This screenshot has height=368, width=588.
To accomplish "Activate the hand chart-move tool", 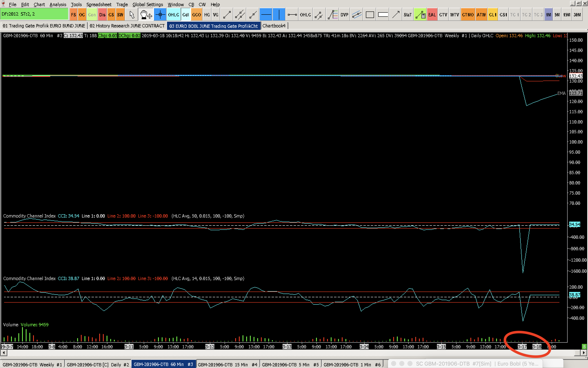I will [146, 15].
